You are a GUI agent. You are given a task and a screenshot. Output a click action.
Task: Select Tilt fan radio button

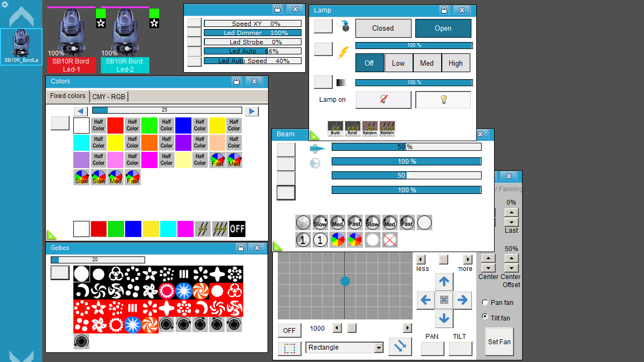[x=485, y=316]
